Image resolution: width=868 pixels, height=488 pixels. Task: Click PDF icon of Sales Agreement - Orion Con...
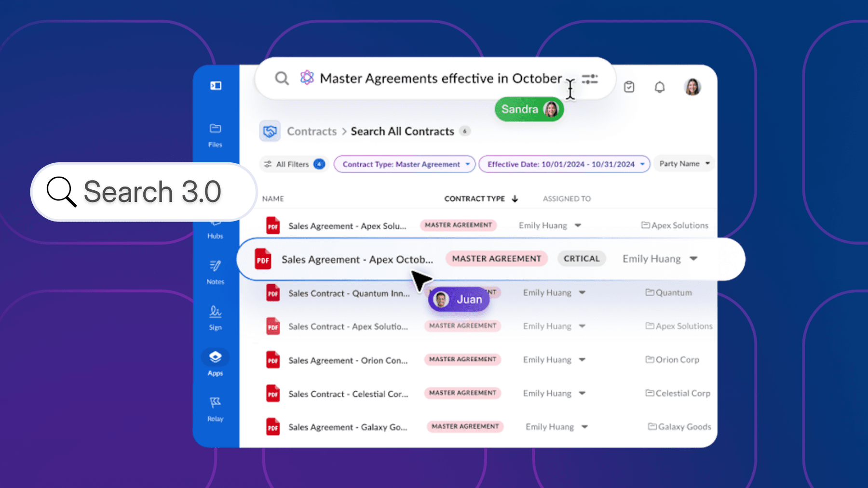[x=273, y=360]
